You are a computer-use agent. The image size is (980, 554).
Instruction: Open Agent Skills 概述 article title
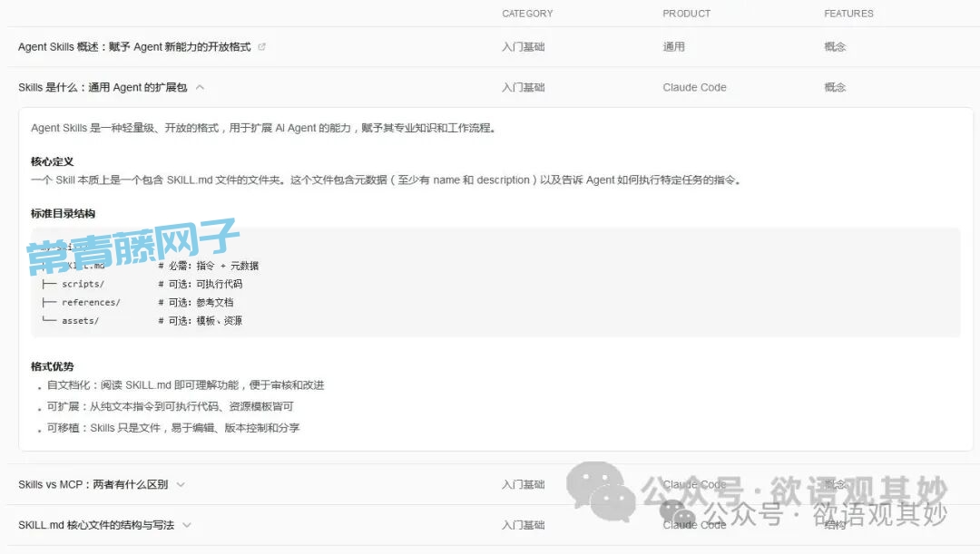[x=134, y=47]
